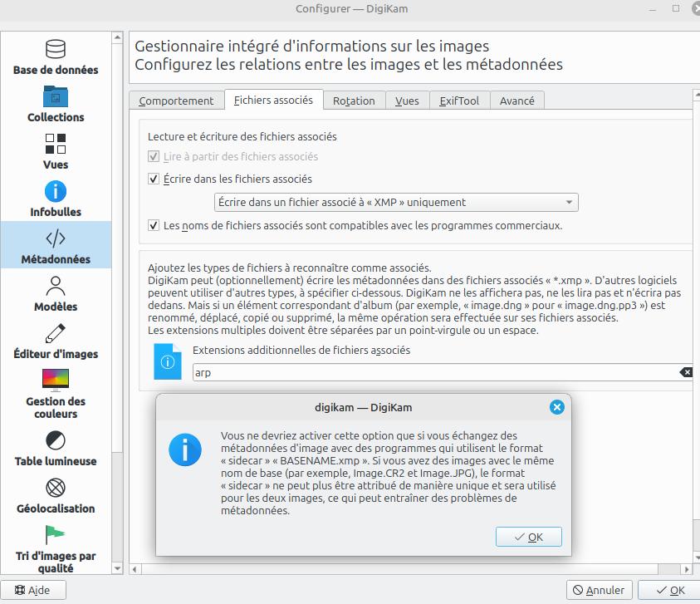Select the Vues grid icon in sidebar
Viewport: 700px width, 604px height.
point(56,144)
